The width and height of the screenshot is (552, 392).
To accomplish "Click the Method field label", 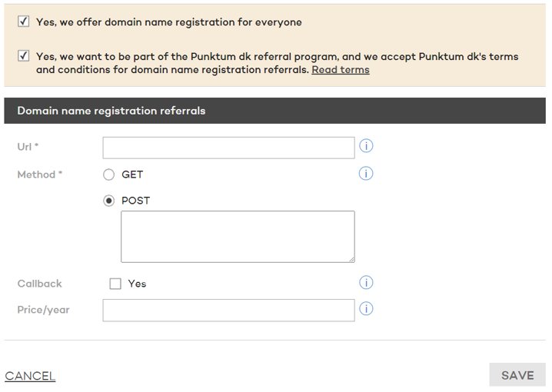I will coord(39,174).
